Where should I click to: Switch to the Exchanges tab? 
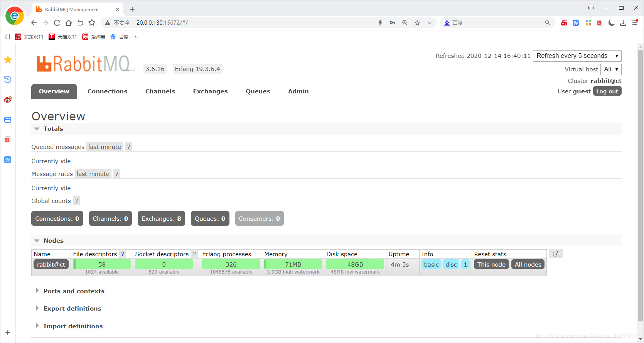(210, 91)
